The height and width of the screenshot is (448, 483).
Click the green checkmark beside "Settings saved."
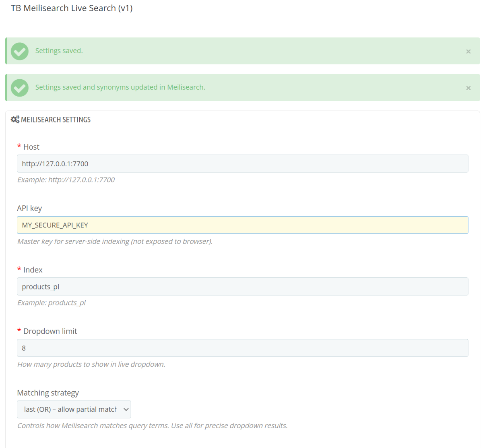click(20, 51)
